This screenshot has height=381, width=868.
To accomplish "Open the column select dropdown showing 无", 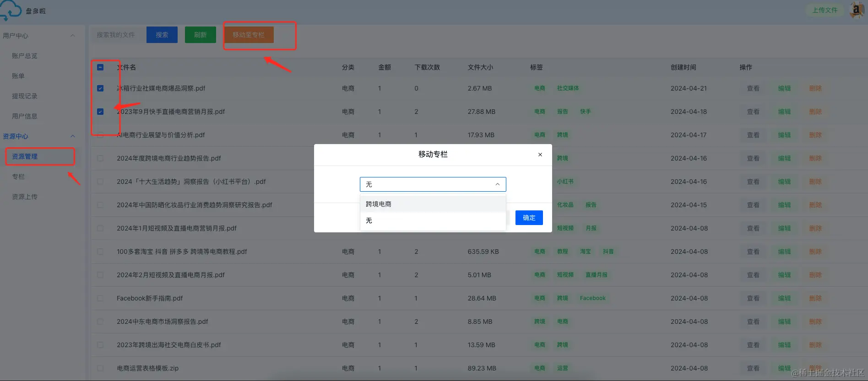I will pyautogui.click(x=433, y=184).
